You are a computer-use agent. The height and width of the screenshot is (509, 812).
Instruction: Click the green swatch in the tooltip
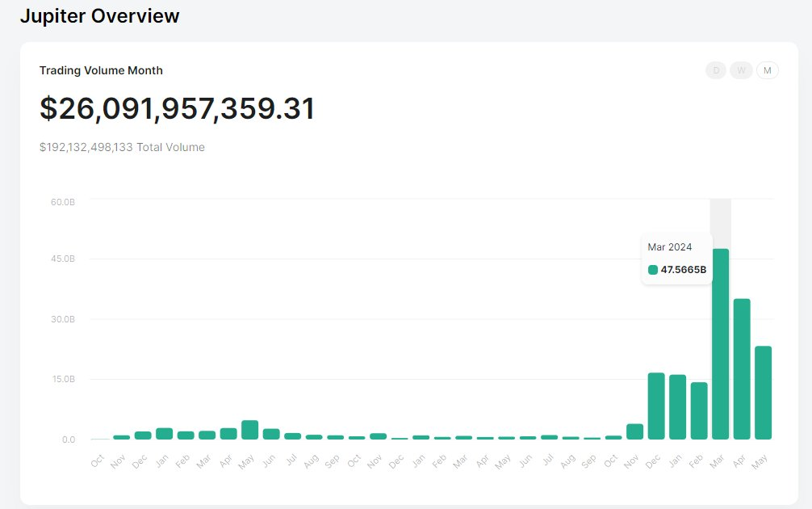[653, 270]
